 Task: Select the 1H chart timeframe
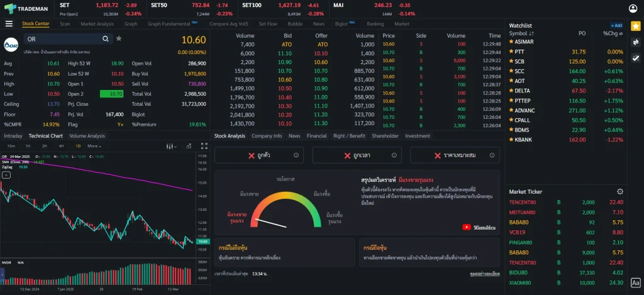(28, 146)
